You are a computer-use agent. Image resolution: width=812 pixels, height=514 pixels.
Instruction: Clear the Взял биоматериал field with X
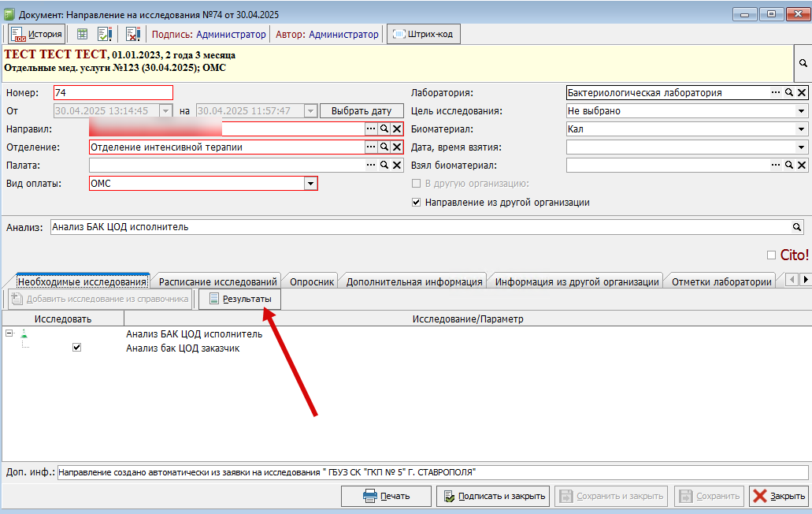802,165
